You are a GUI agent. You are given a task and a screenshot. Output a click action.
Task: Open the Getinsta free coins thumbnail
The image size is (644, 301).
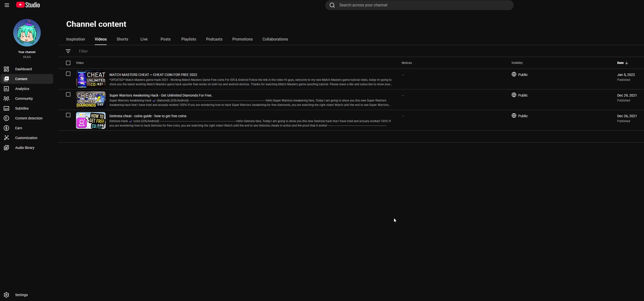91,120
